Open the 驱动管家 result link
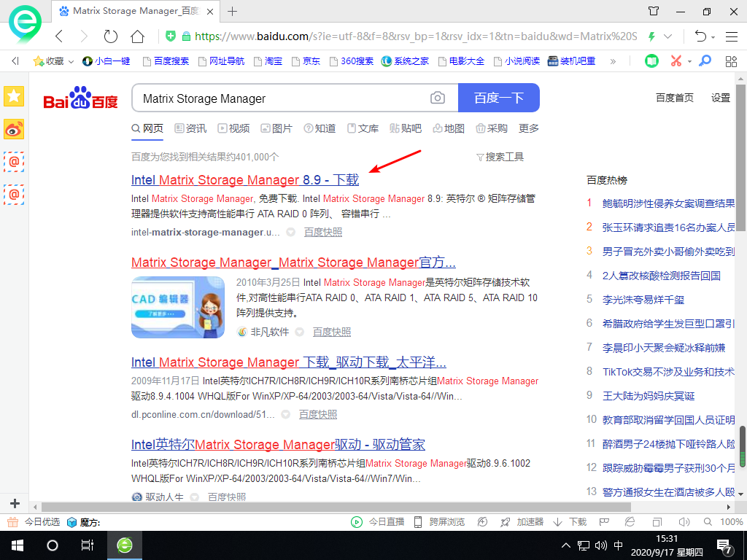This screenshot has height=560, width=747. click(x=278, y=445)
